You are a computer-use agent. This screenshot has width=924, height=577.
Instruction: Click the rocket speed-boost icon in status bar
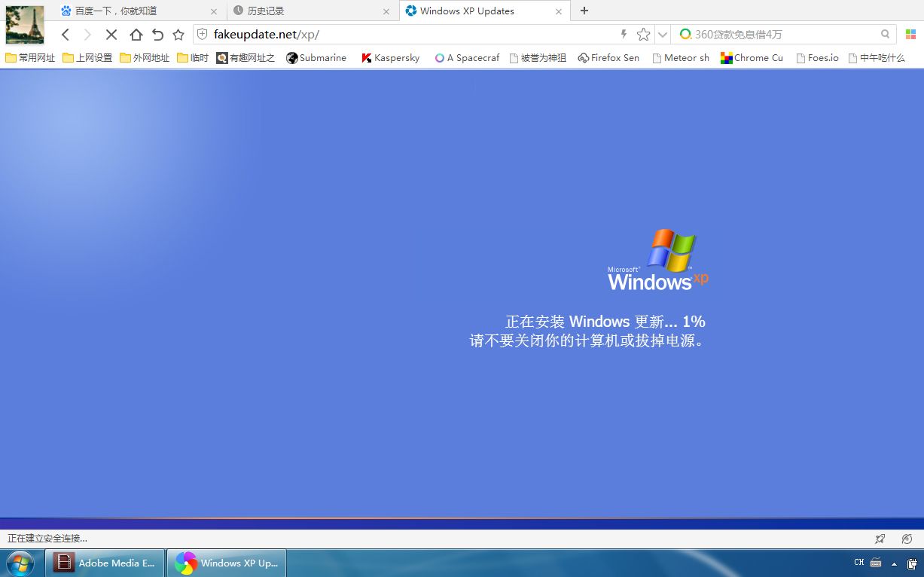pos(880,539)
